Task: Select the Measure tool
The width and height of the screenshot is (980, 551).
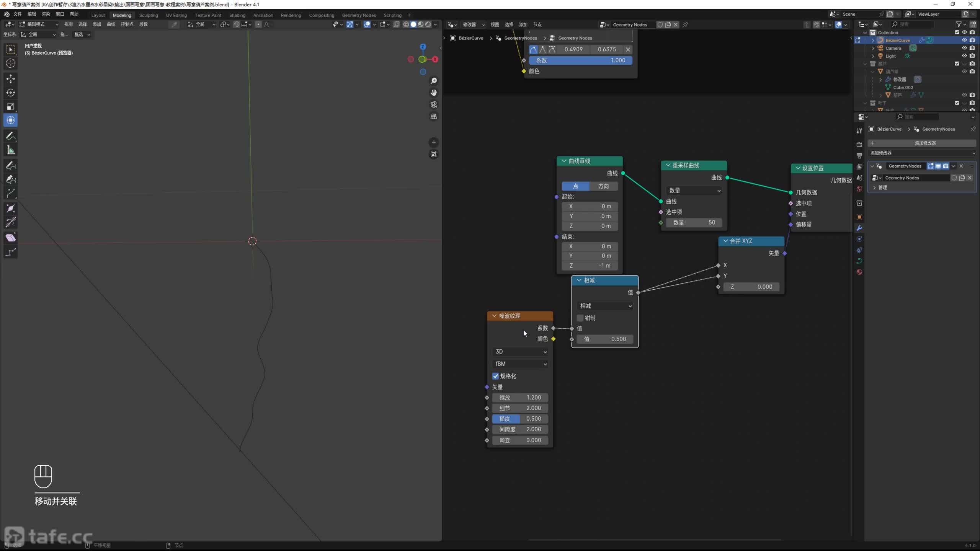Action: click(x=10, y=150)
